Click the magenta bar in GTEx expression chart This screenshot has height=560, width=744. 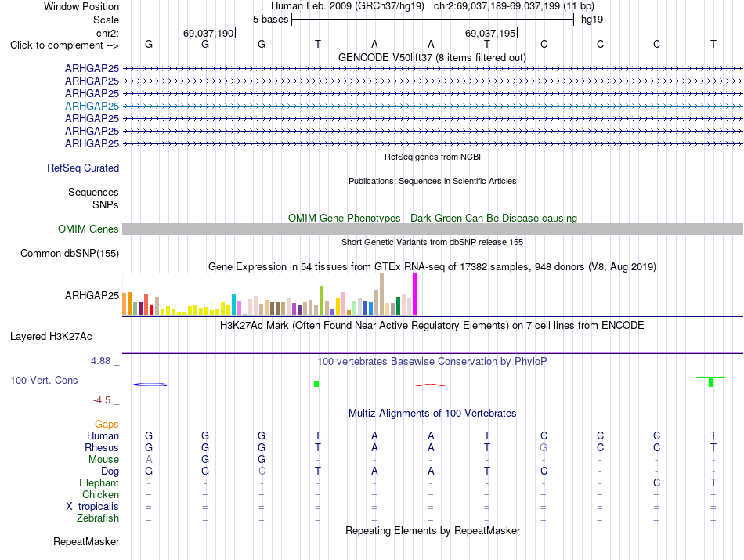pos(415,294)
